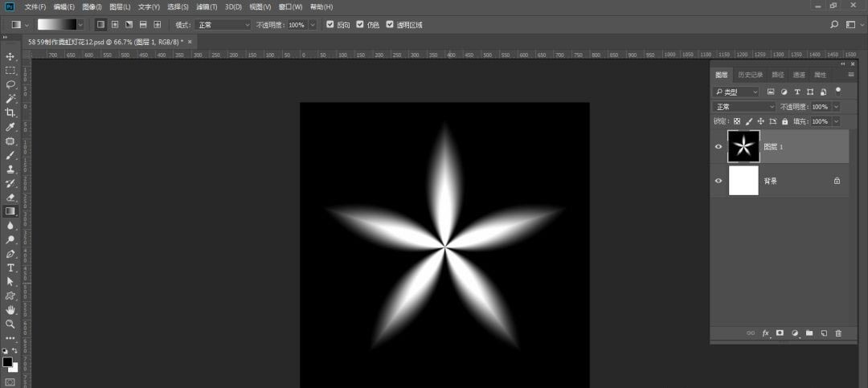This screenshot has width=868, height=388.
Task: Toggle lock transparent pixels
Action: tap(737, 121)
